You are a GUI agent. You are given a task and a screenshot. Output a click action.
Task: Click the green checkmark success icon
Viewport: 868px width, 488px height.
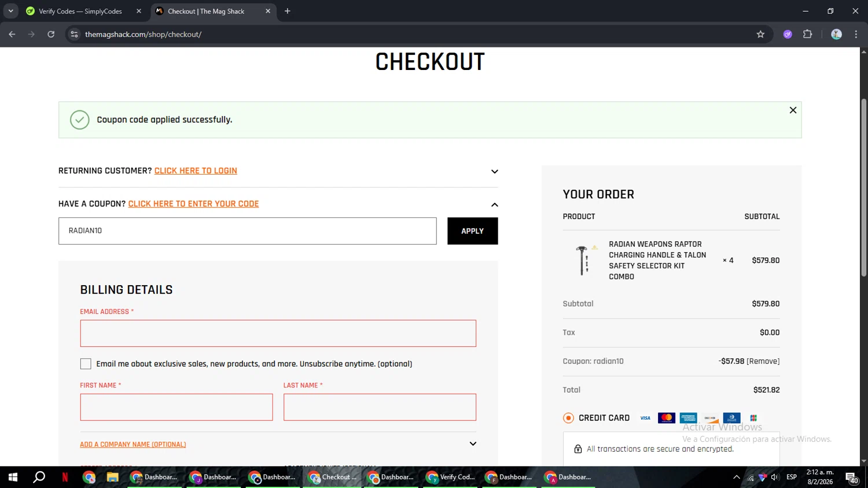(x=80, y=120)
